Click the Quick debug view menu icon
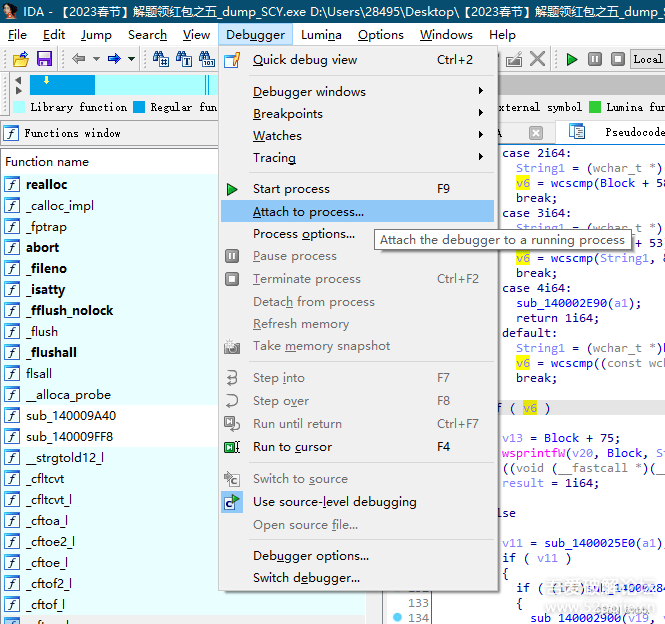The image size is (665, 624). (232, 60)
